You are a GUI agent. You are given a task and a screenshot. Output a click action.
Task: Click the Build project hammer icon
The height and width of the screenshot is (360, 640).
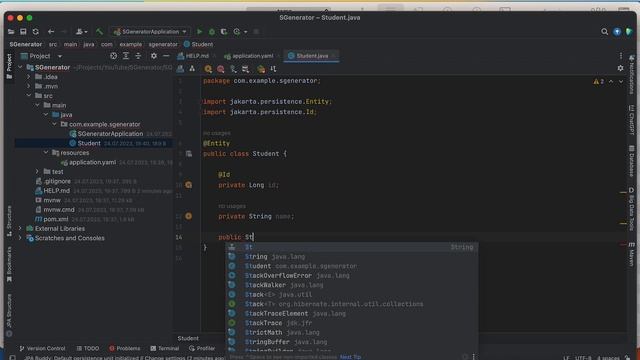(x=99, y=31)
